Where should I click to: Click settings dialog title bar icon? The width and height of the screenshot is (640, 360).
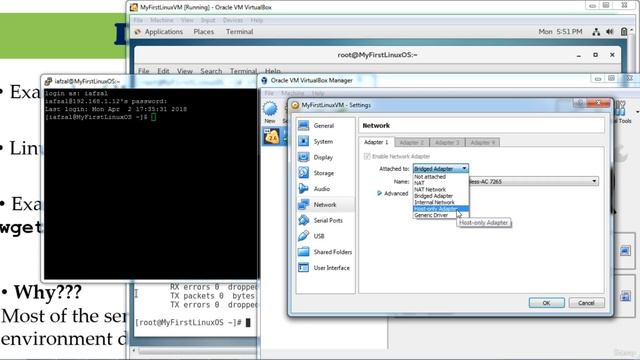pyautogui.click(x=295, y=105)
